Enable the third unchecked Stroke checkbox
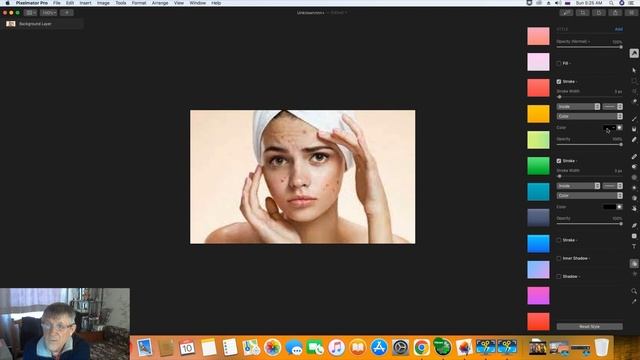 [559, 240]
